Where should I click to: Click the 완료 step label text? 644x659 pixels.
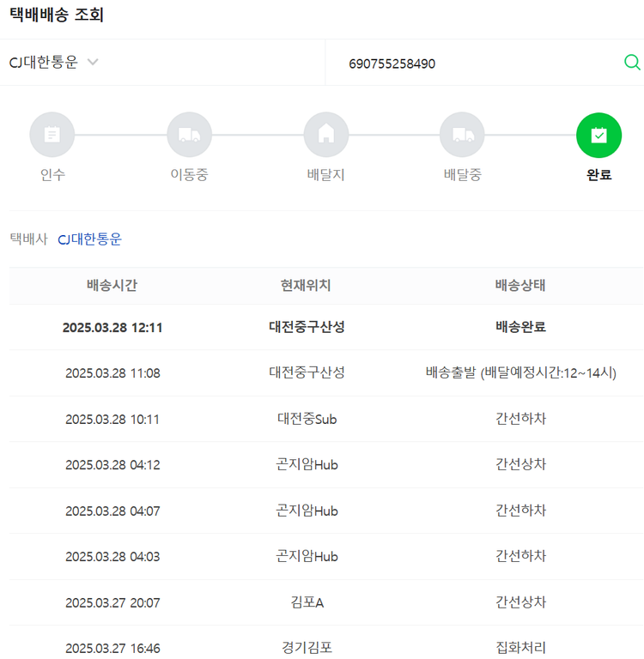[x=598, y=175]
